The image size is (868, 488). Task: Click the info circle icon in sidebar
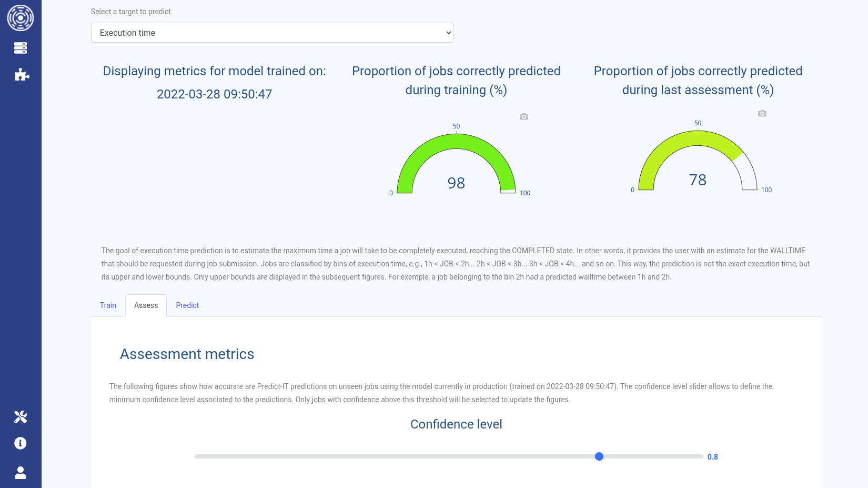pyautogui.click(x=21, y=443)
